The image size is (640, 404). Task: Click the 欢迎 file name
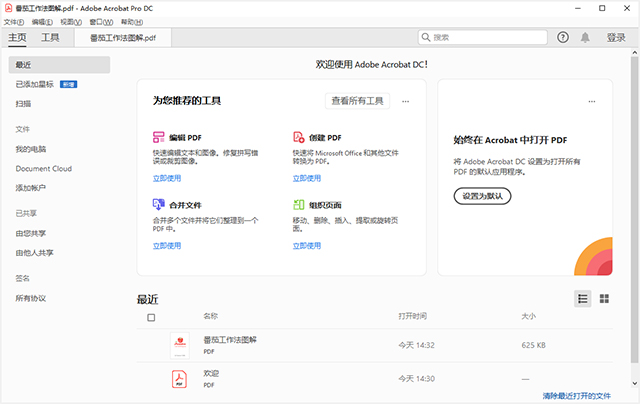pos(211,373)
